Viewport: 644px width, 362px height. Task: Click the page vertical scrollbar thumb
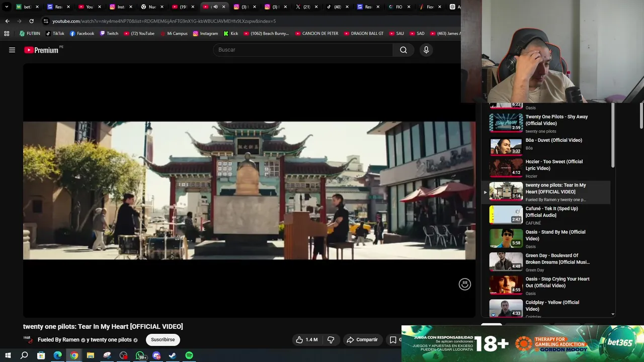tap(641, 116)
